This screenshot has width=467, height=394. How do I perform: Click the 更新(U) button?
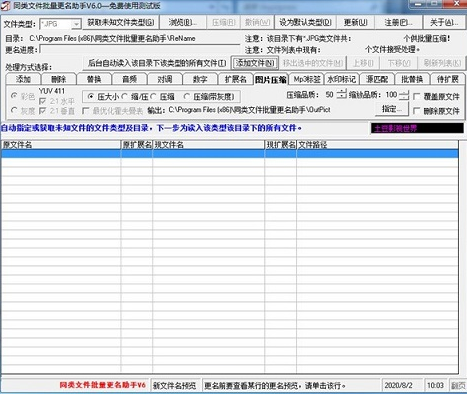pyautogui.click(x=355, y=22)
